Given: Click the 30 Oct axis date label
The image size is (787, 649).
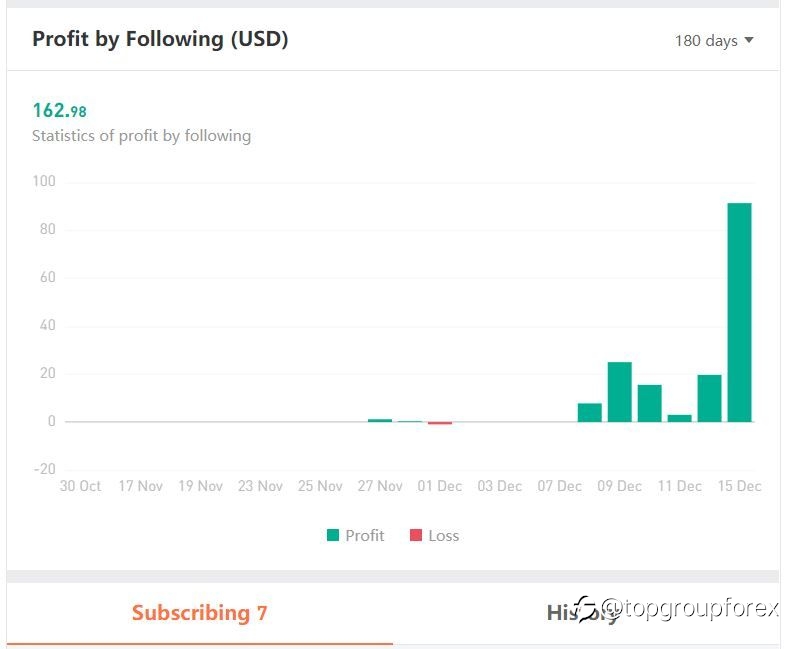Looking at the screenshot, I should click(80, 486).
